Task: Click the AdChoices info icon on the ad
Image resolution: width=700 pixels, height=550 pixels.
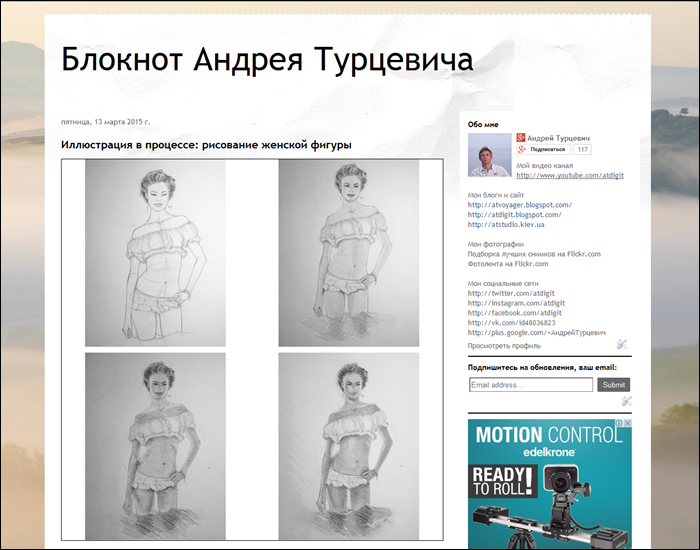Action: click(x=620, y=423)
